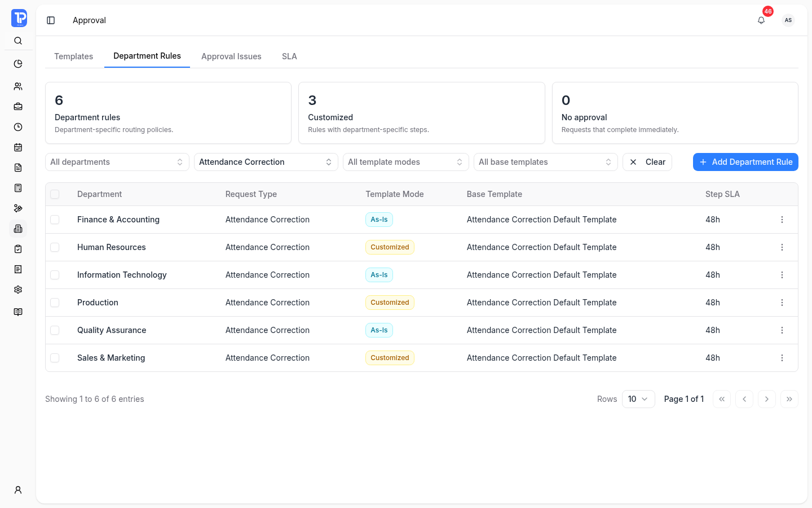Viewport: 812px width, 508px height.
Task: Open the clock attendance sidebar icon
Action: pyautogui.click(x=18, y=127)
